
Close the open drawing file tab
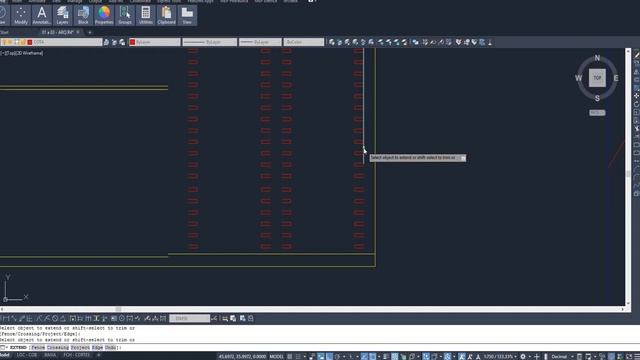tap(78, 32)
